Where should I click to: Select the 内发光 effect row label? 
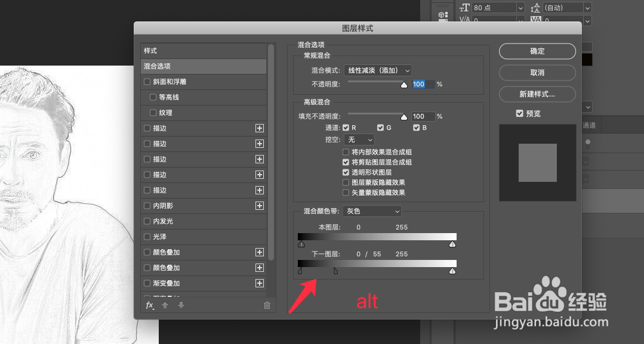click(x=163, y=221)
